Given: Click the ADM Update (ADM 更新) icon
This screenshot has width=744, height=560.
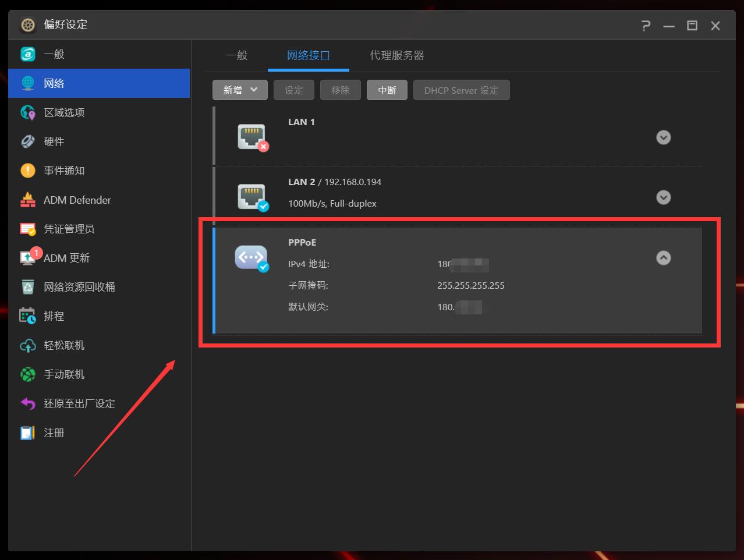Looking at the screenshot, I should 28,258.
